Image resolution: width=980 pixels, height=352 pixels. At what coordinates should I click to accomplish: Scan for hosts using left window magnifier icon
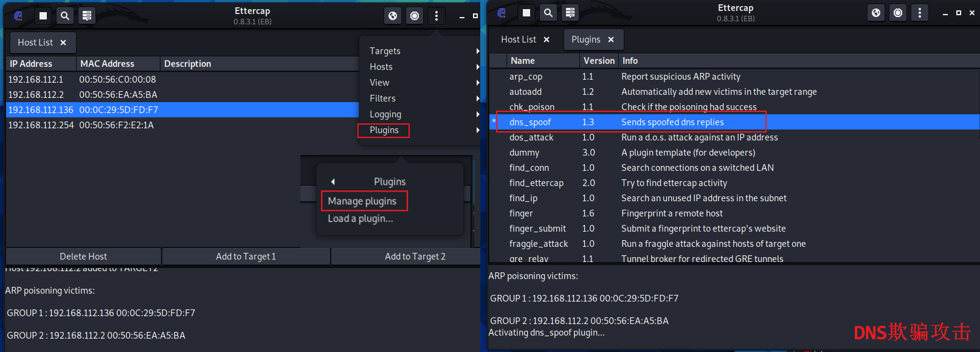click(x=65, y=16)
